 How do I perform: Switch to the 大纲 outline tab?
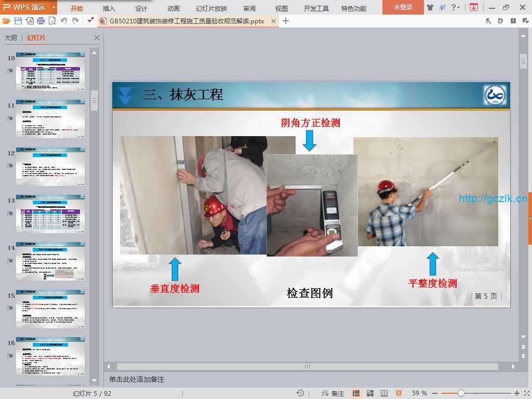click(11, 38)
